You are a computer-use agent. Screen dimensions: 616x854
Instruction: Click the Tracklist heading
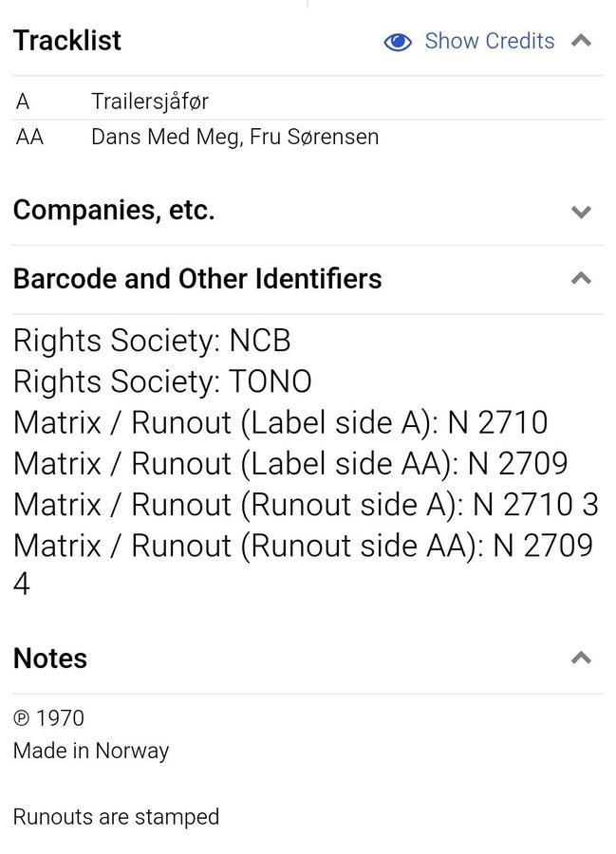tap(67, 41)
